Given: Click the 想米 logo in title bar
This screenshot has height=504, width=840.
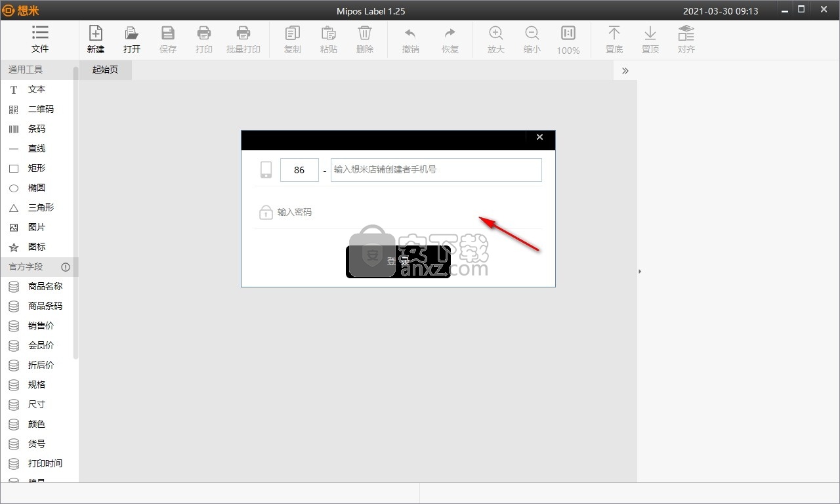Looking at the screenshot, I should click(20, 10).
